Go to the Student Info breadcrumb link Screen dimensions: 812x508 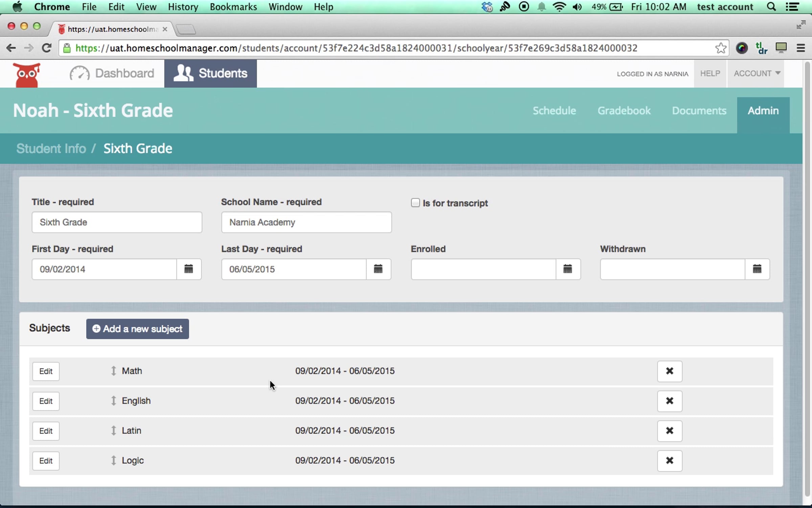(51, 148)
